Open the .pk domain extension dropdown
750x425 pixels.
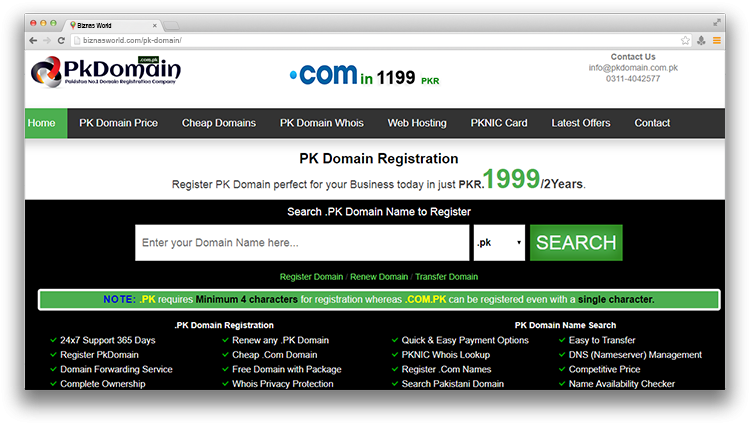point(499,243)
